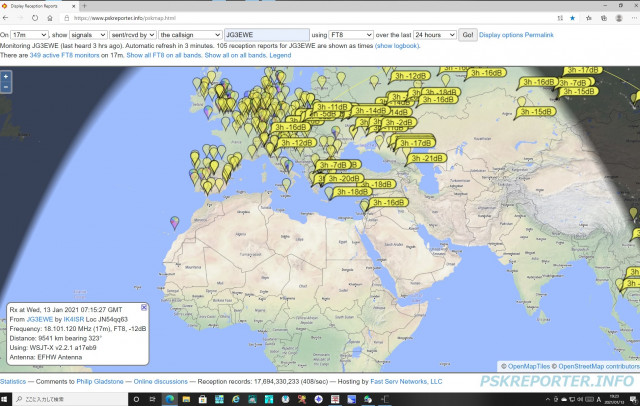This screenshot has width=640, height=406.
Task: Bookmark page with the star icon
Action: coord(571,18)
